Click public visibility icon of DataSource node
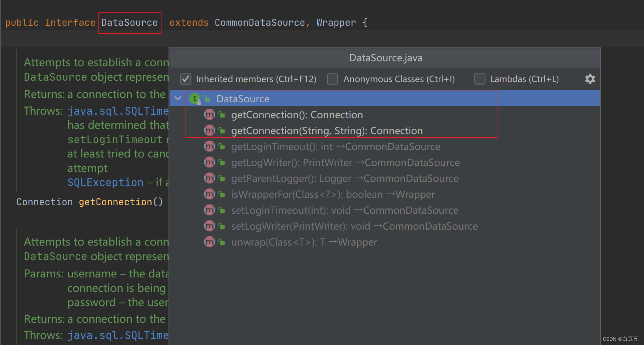 point(207,98)
